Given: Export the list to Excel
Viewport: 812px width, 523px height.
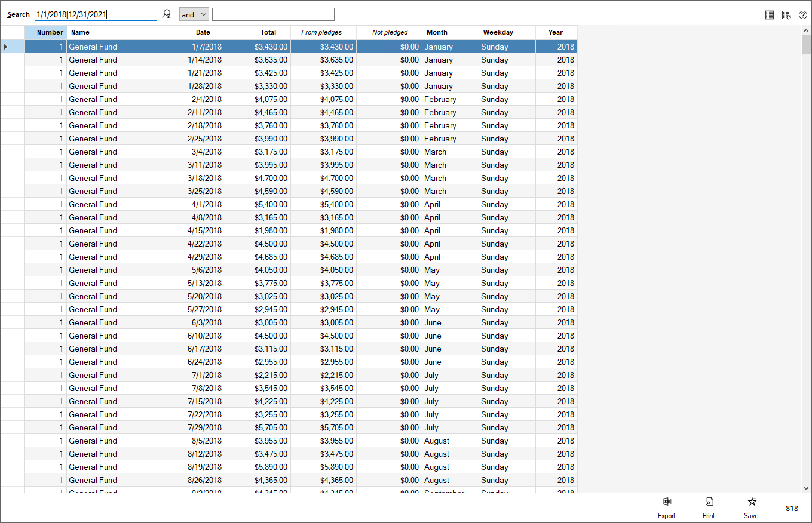Looking at the screenshot, I should click(x=667, y=507).
